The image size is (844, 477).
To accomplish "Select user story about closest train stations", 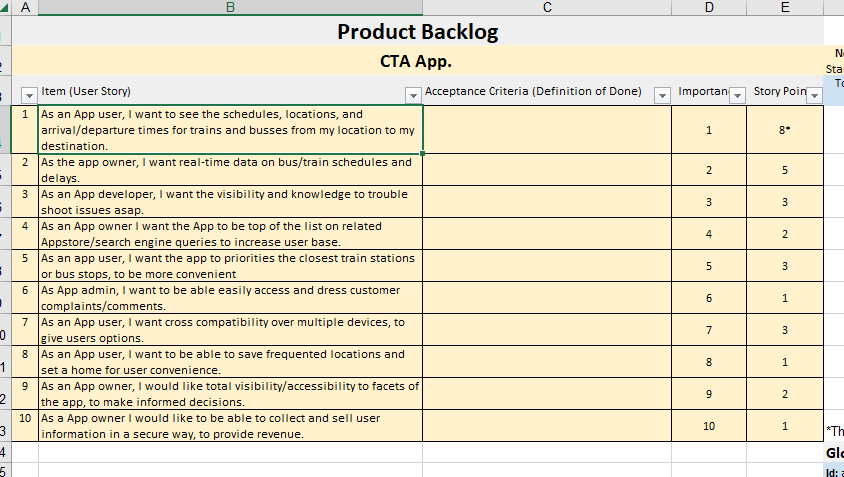I will click(x=230, y=265).
